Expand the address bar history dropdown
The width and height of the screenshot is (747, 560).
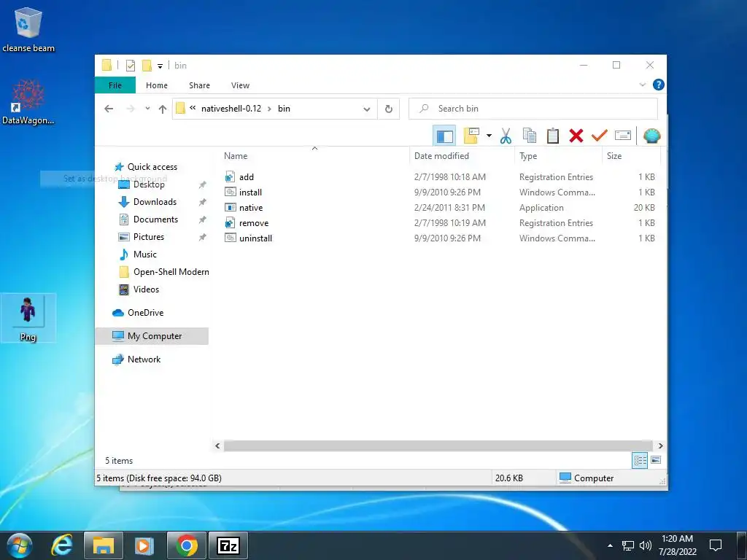(x=367, y=109)
